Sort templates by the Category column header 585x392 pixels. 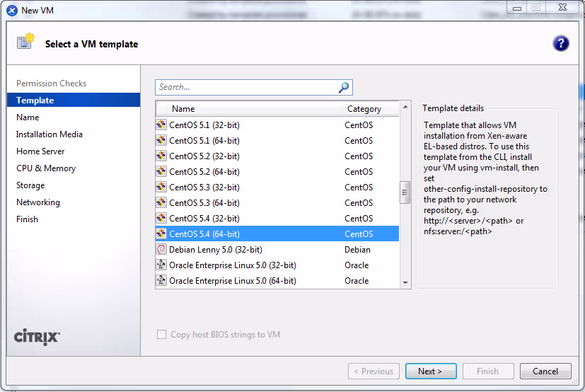364,109
